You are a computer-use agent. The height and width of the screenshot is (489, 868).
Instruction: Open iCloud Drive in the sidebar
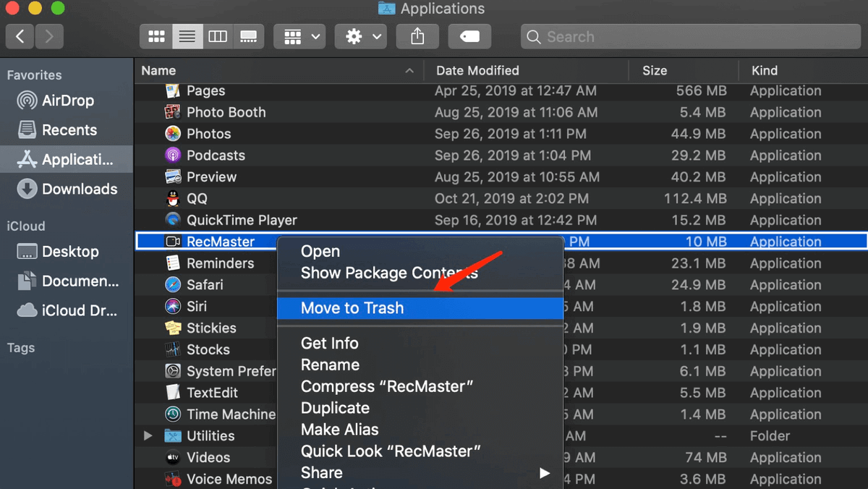[x=67, y=310]
